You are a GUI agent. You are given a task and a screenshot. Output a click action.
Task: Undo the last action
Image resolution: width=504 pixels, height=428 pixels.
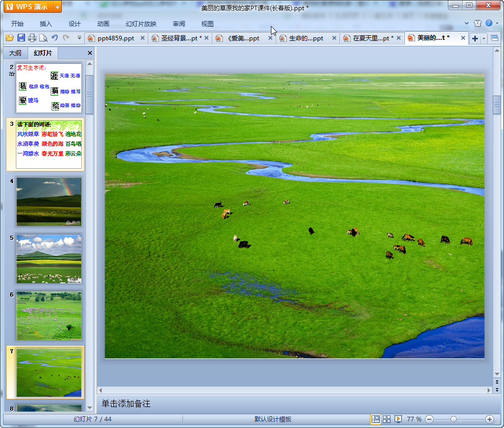coord(55,38)
